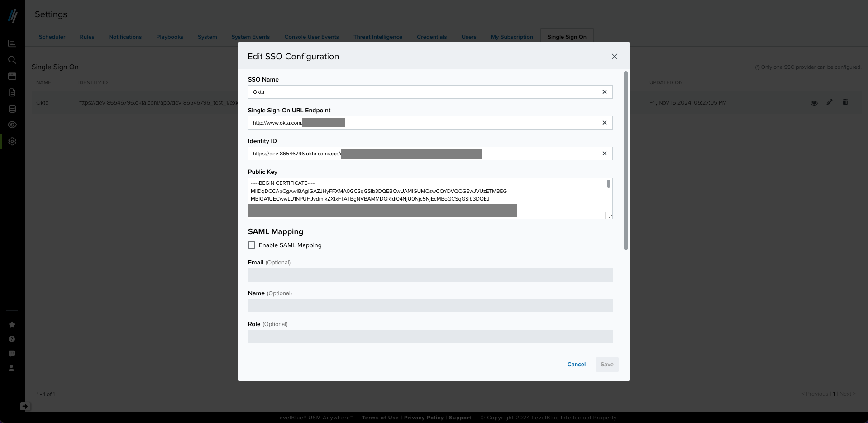
Task: Open the Threat Intelligence tab
Action: point(378,37)
